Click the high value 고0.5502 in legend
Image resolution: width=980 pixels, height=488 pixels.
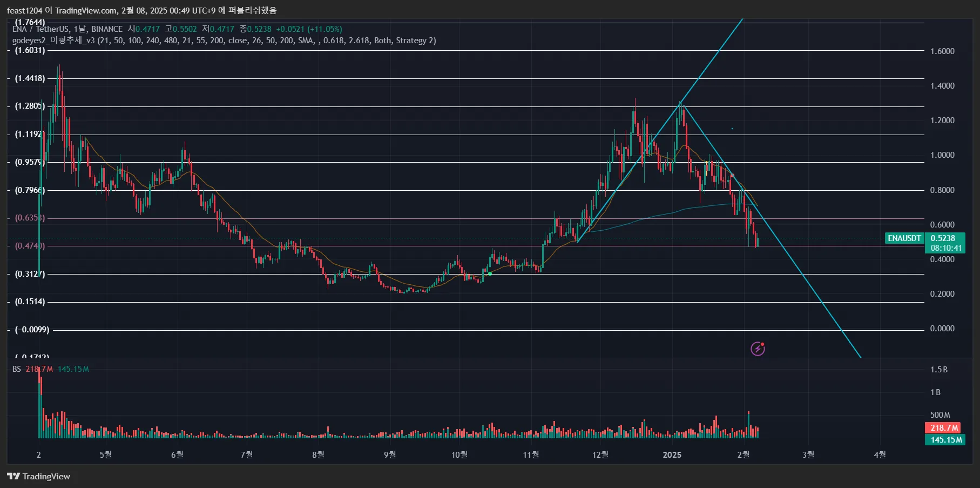(181, 29)
